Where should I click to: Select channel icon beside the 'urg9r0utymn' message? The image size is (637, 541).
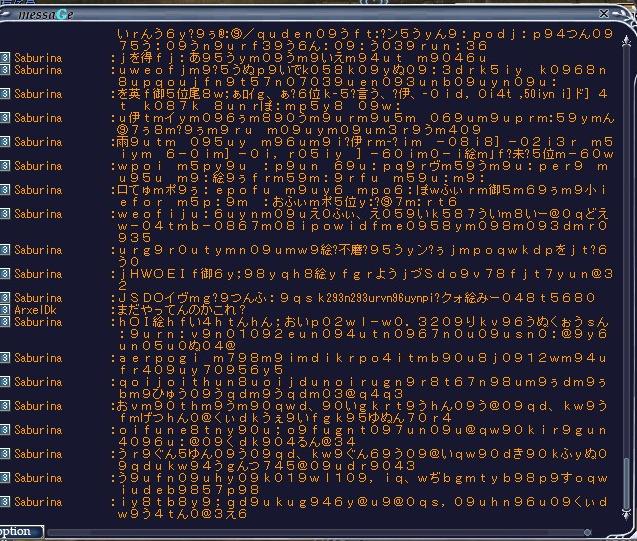5,250
